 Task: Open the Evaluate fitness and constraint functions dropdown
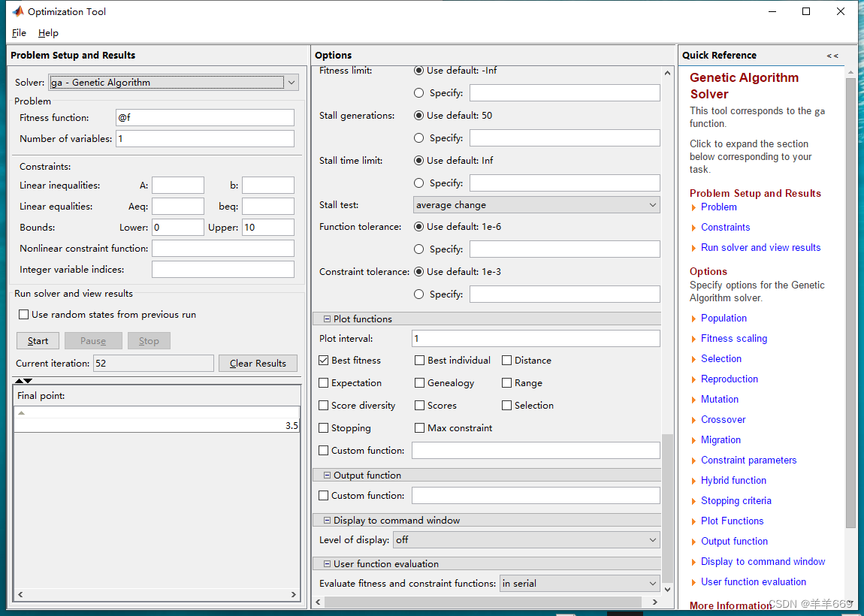pyautogui.click(x=580, y=584)
